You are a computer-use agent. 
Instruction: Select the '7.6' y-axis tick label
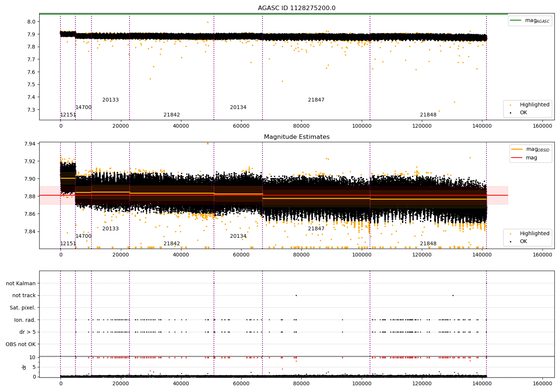click(x=31, y=72)
